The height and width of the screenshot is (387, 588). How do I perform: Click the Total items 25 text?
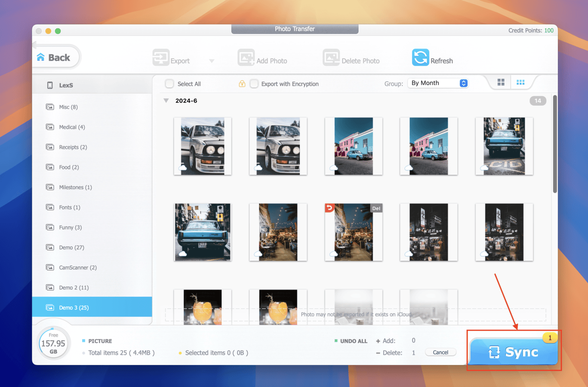coord(121,353)
